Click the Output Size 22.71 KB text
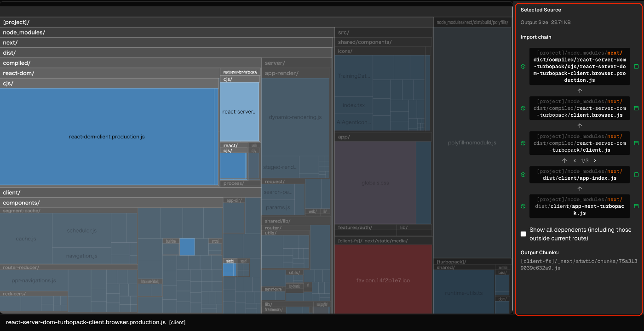This screenshot has height=331, width=644. pyautogui.click(x=546, y=22)
